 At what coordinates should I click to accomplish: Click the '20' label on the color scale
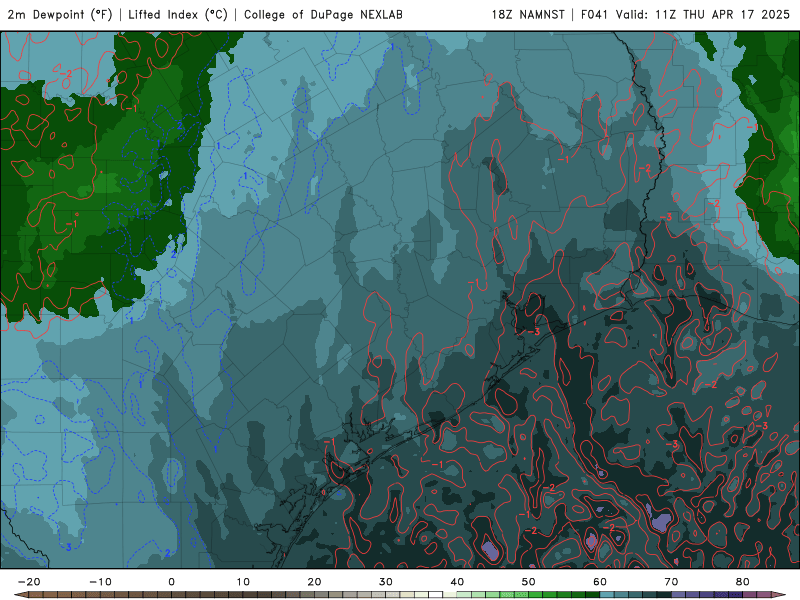314,582
